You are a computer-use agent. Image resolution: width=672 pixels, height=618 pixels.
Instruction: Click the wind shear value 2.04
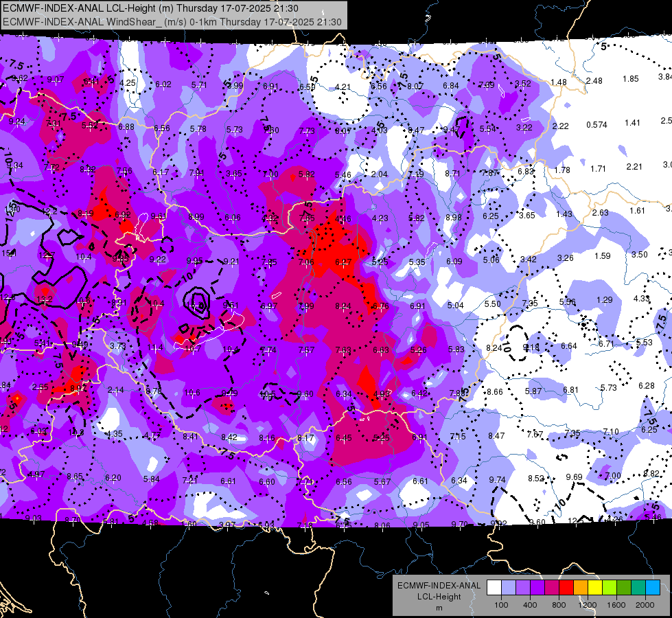[380, 174]
